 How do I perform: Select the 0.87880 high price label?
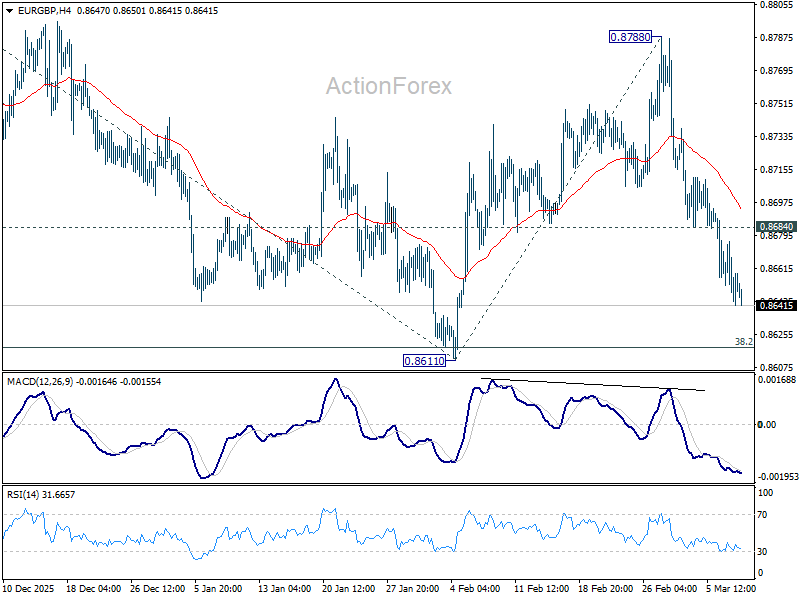tap(631, 37)
